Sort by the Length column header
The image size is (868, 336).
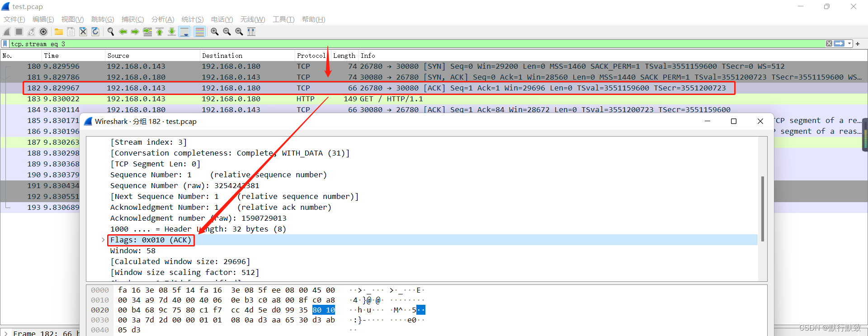pos(344,56)
